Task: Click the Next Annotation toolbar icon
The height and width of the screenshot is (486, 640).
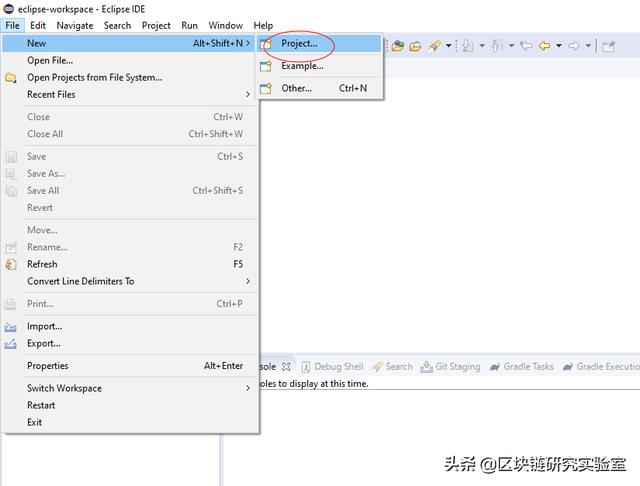Action: point(468,46)
